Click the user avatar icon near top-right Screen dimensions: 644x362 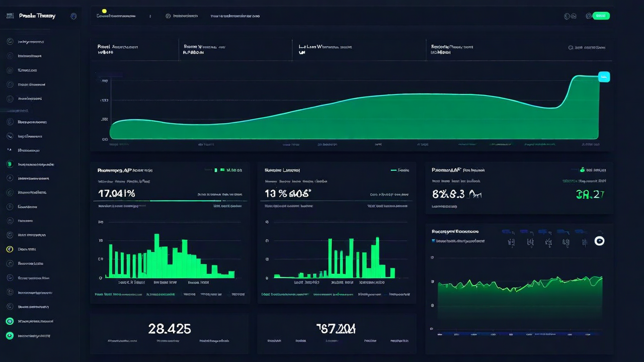[x=589, y=16]
